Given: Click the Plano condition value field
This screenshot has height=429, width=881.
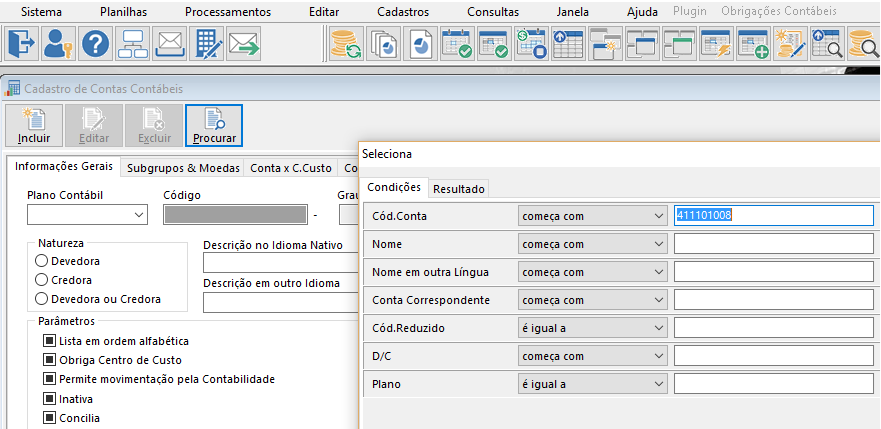Looking at the screenshot, I should [x=774, y=384].
